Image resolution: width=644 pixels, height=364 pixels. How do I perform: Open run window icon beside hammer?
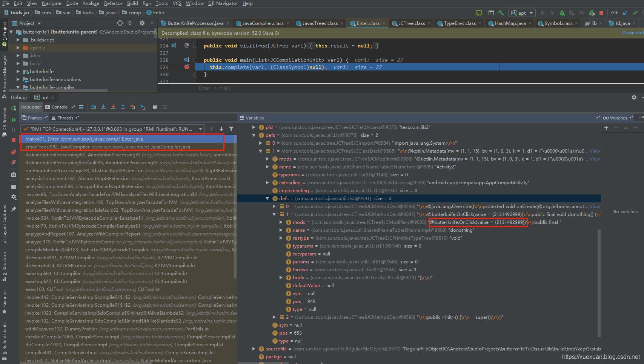(x=491, y=13)
